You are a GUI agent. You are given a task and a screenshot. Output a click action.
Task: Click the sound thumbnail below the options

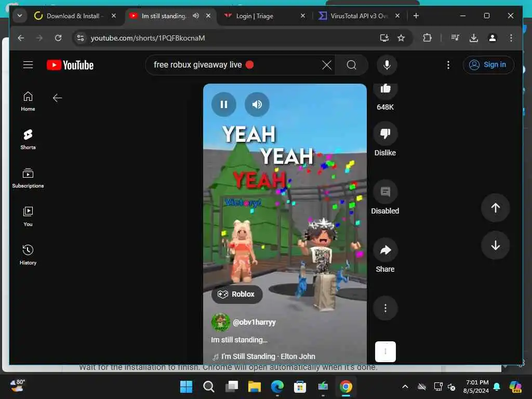point(385,352)
